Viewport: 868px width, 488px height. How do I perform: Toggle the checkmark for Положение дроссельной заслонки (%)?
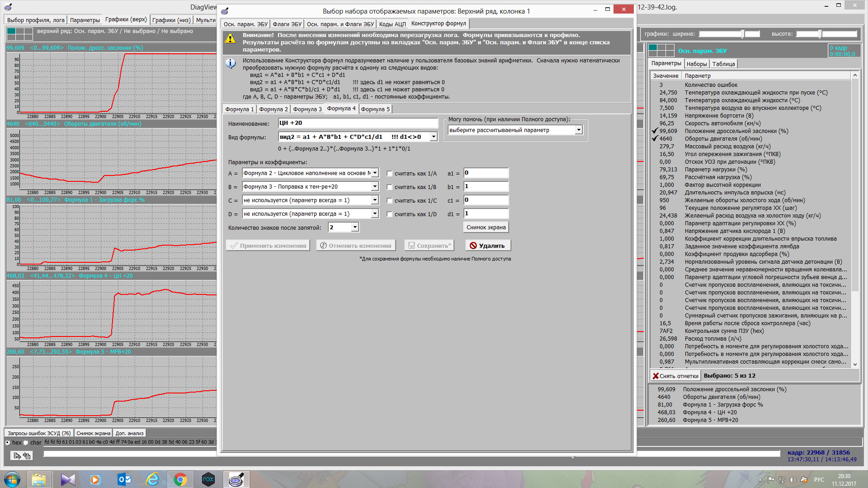[655, 131]
